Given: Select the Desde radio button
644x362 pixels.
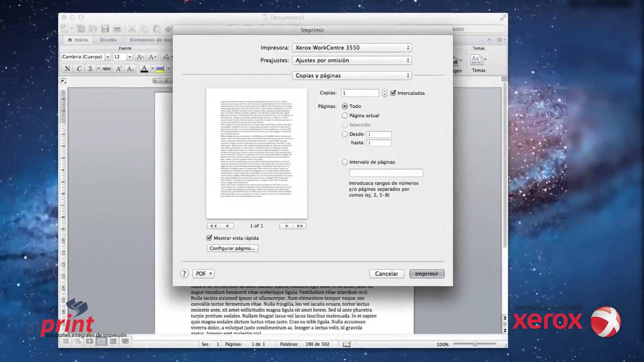Looking at the screenshot, I should point(345,134).
